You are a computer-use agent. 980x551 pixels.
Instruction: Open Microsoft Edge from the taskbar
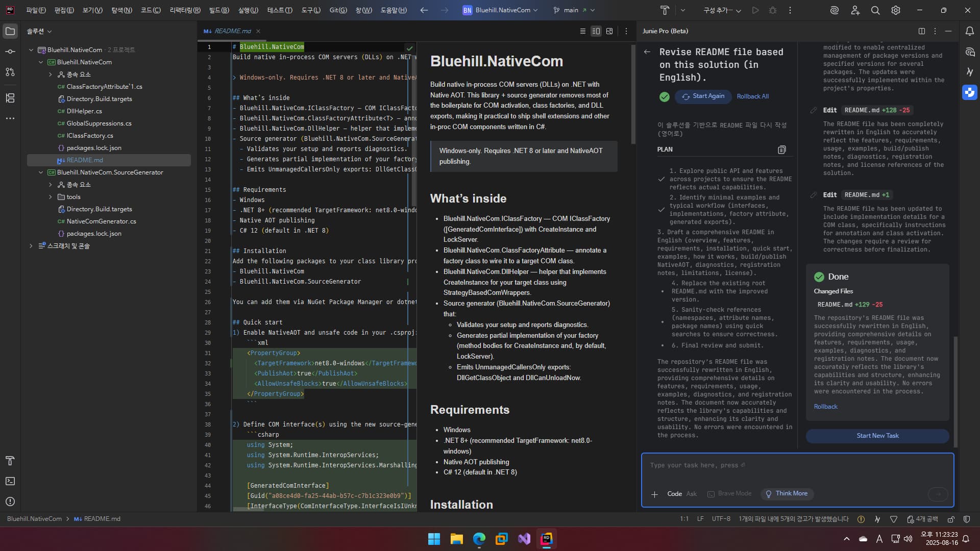click(479, 539)
